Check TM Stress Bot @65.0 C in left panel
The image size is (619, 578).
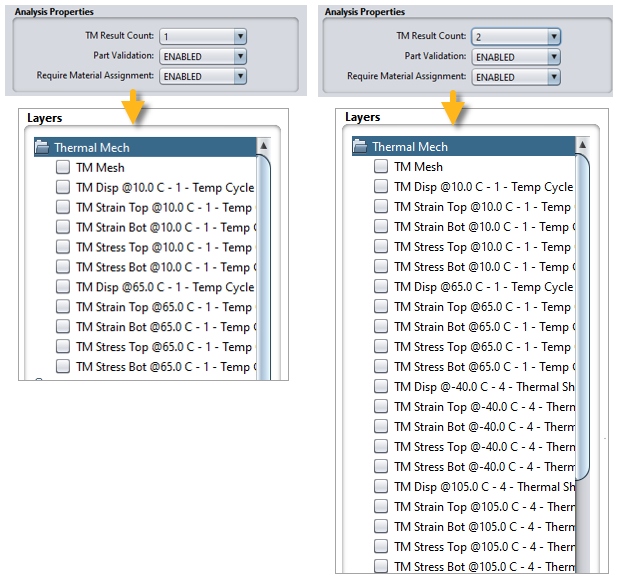tap(63, 366)
